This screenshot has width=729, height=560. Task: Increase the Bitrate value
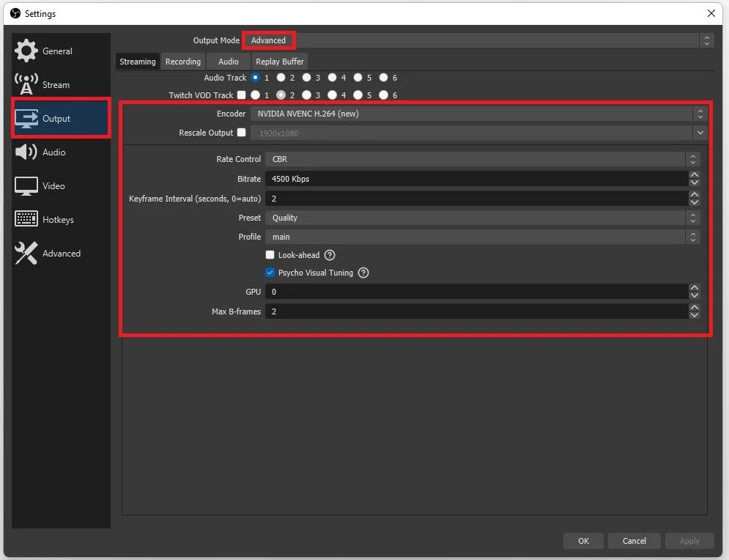click(x=694, y=175)
